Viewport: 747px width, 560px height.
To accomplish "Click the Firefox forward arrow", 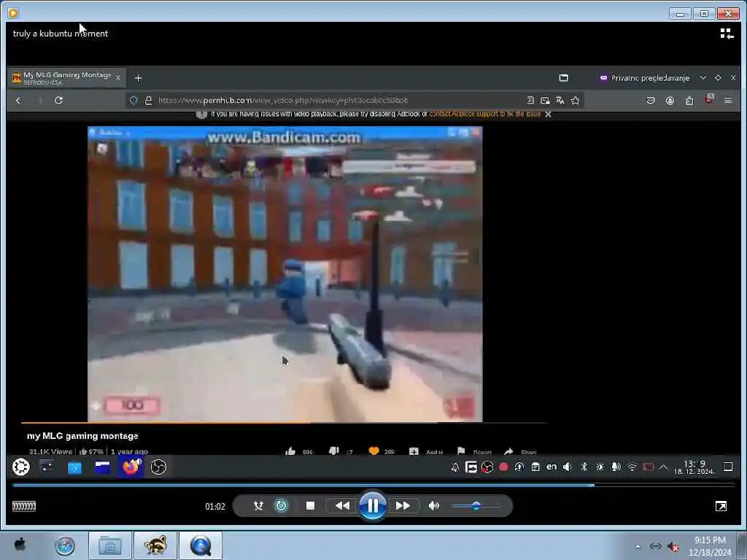I will point(40,101).
